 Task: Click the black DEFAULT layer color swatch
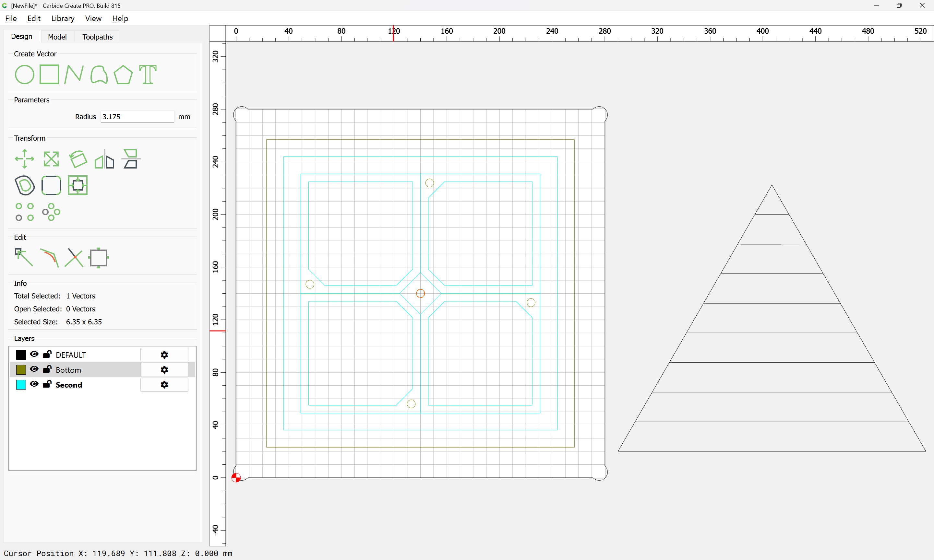(x=21, y=355)
